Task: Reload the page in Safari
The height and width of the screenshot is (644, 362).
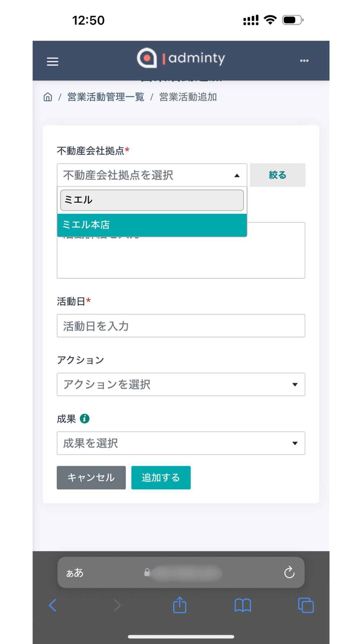Action: [289, 572]
